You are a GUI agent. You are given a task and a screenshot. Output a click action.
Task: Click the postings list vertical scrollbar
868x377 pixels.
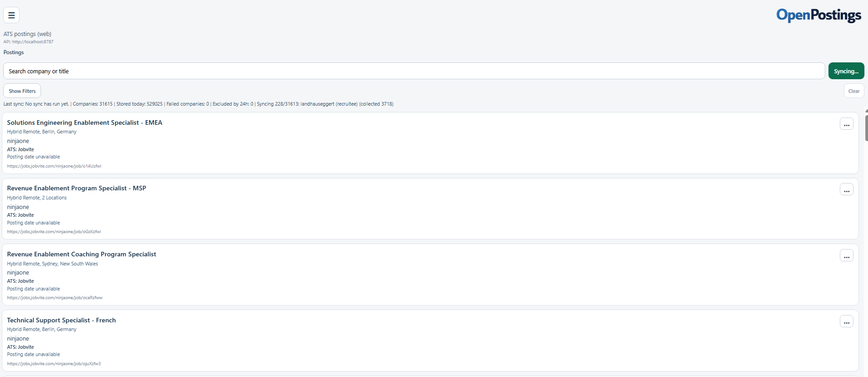(866, 127)
